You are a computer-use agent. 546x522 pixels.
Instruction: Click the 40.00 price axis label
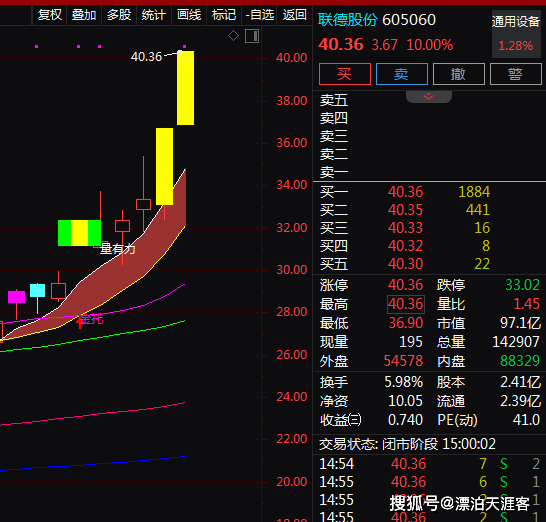[x=292, y=58]
